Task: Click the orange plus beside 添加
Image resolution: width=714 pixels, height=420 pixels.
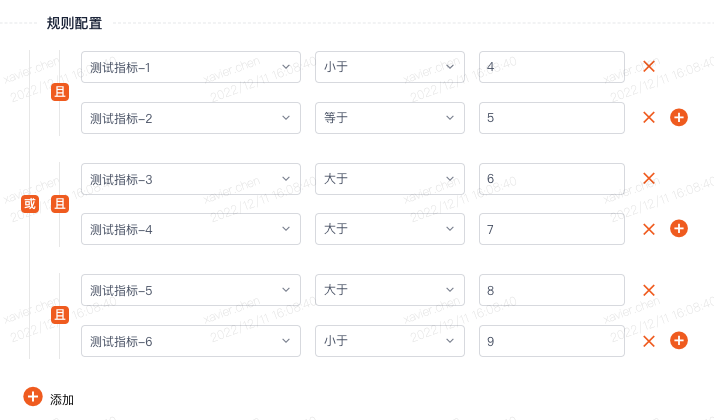Action: coord(33,397)
